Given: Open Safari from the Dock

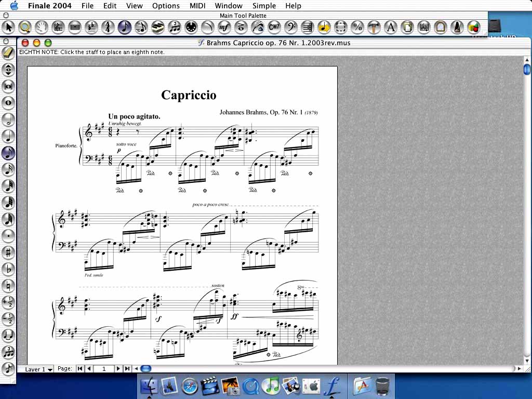Looking at the screenshot, I should [x=190, y=386].
